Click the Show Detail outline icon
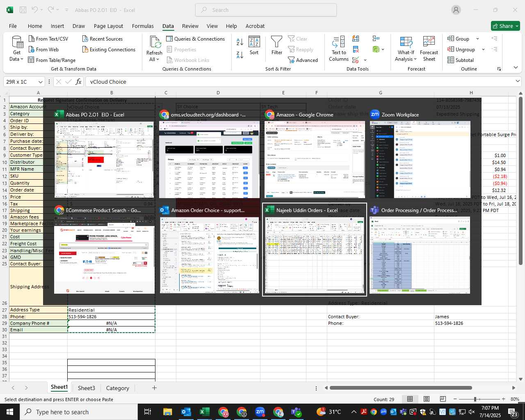Viewport: 525px width, 420px height. coord(494,39)
